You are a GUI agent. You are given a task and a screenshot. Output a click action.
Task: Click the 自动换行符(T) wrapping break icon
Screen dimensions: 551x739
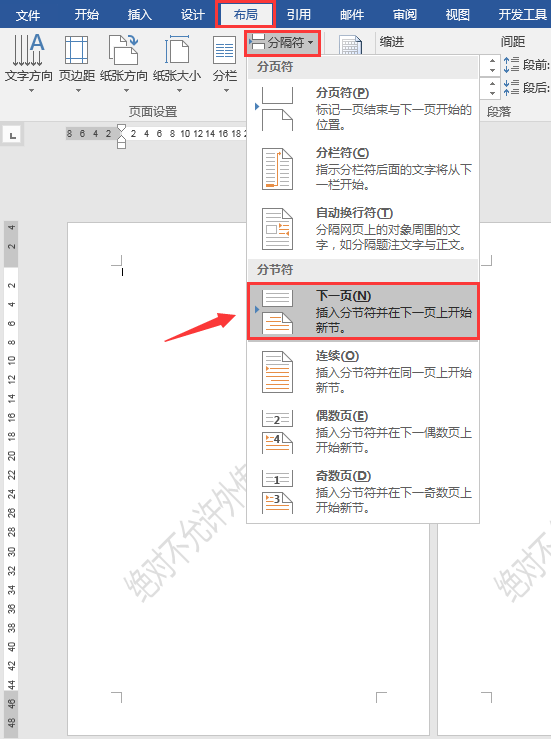pos(277,229)
